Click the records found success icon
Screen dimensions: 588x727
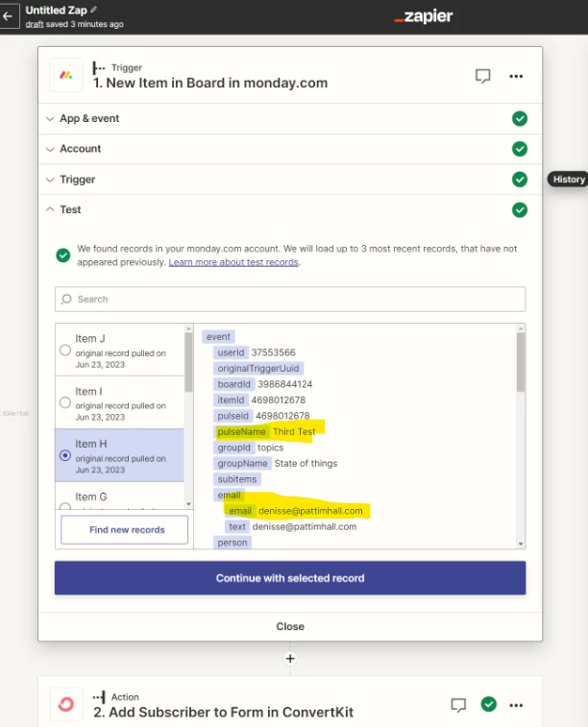pyautogui.click(x=63, y=255)
